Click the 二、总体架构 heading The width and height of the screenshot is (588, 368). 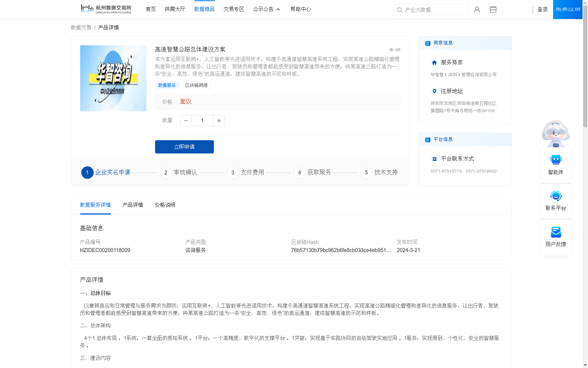95,326
